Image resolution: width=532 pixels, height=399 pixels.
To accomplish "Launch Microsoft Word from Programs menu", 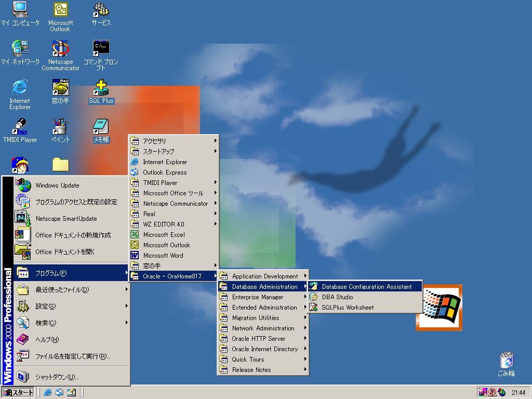I will tap(174, 256).
